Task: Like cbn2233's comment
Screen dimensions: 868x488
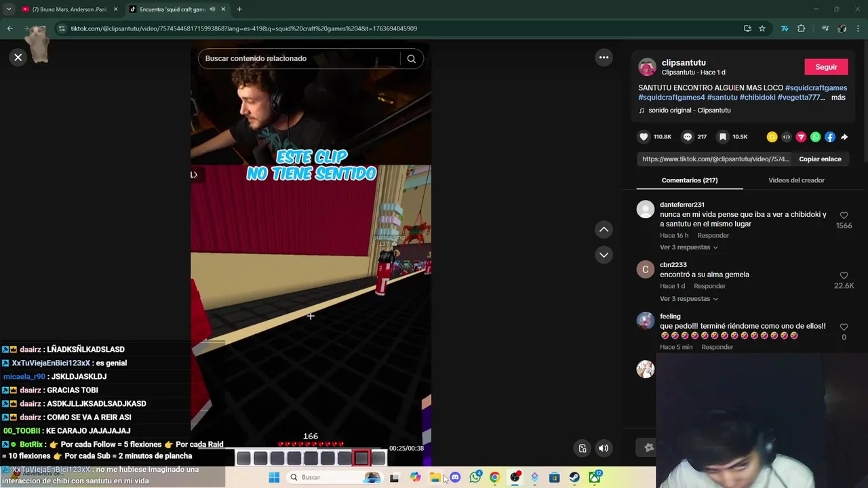Action: coord(844,276)
